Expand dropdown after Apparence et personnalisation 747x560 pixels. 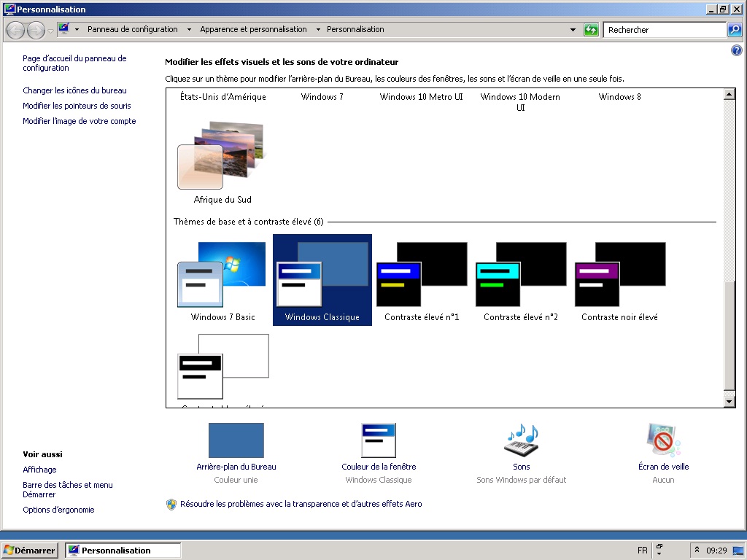318,29
